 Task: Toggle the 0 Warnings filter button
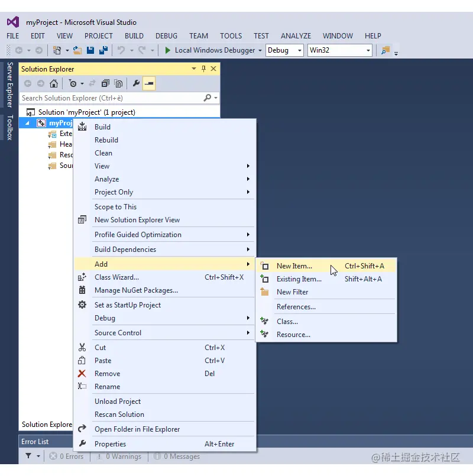point(119,456)
